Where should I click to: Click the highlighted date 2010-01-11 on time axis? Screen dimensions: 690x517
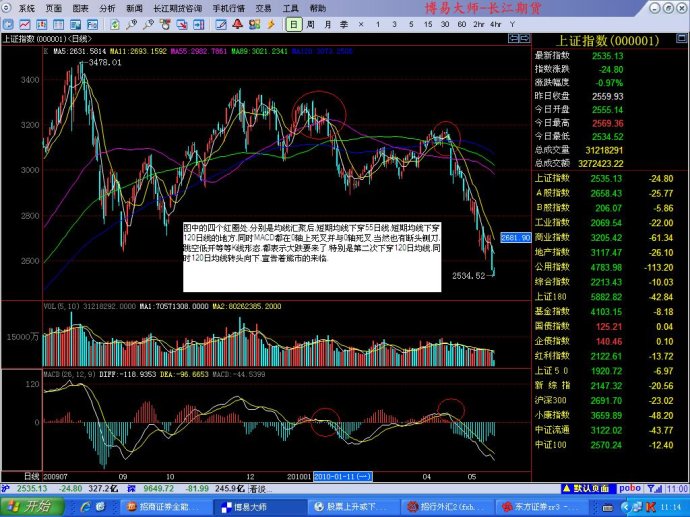tap(342, 477)
